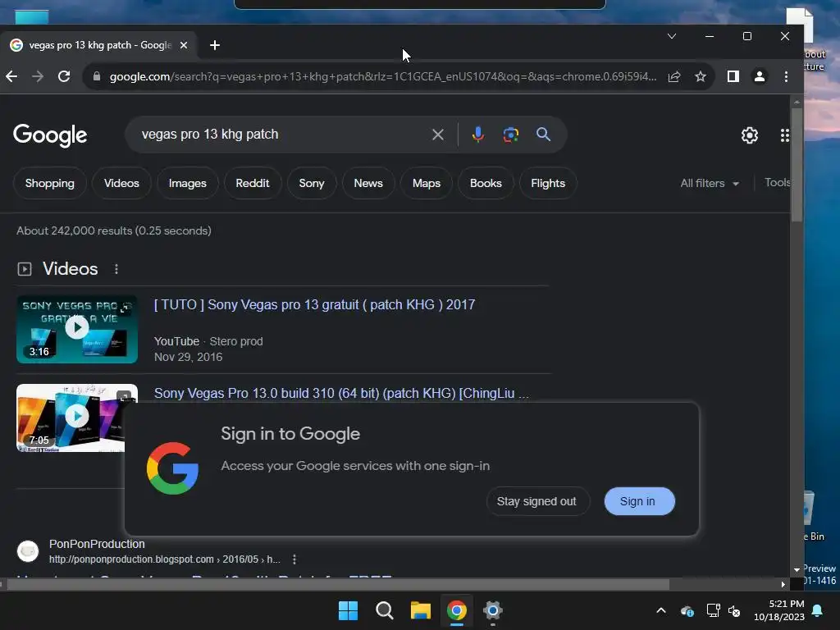Click the Sign in button

tap(639, 501)
